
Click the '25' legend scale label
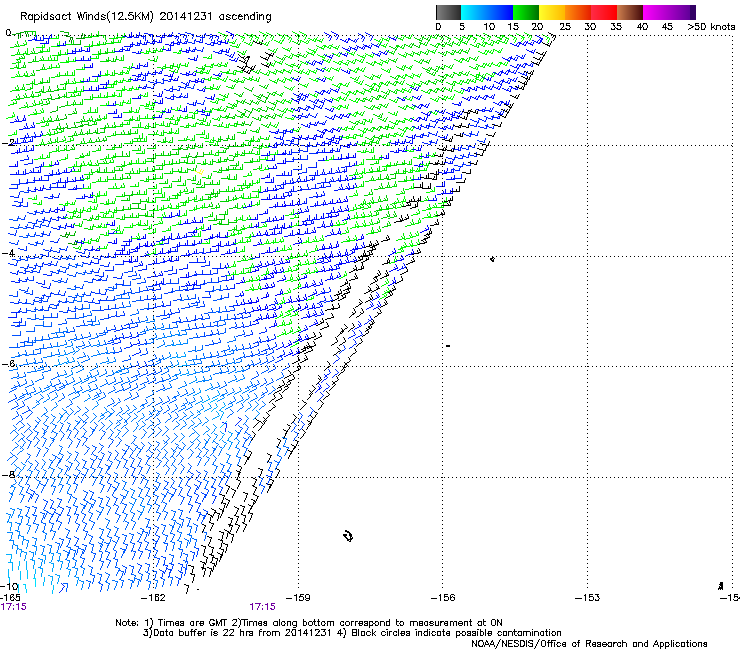pyautogui.click(x=565, y=27)
